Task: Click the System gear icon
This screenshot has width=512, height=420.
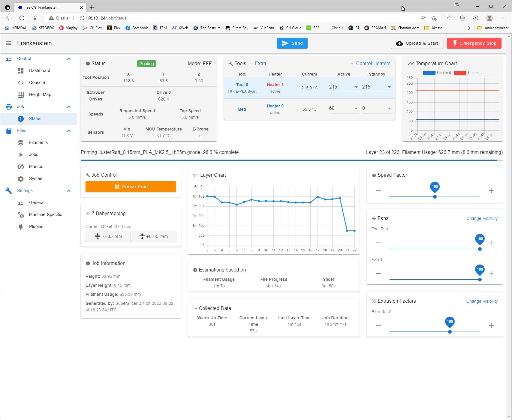Action: (21, 178)
